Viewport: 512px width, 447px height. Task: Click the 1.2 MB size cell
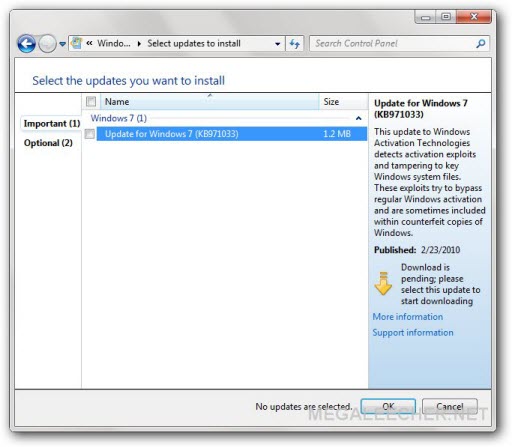pyautogui.click(x=337, y=134)
